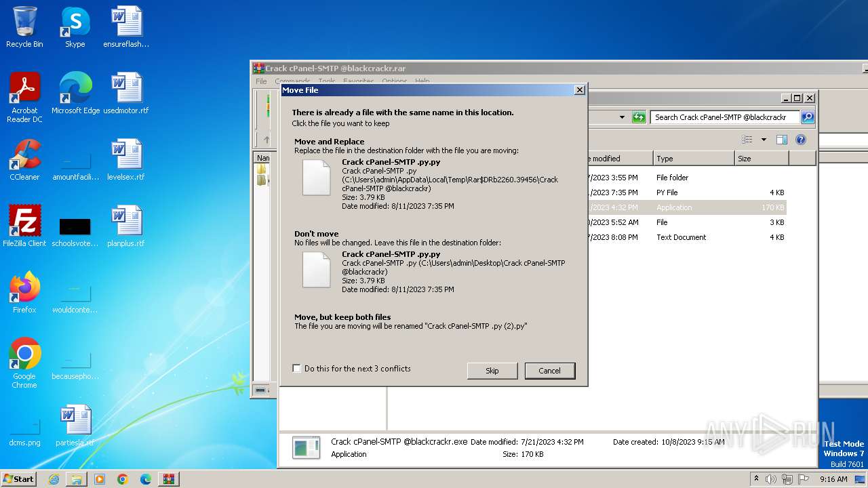
Task: Click taskbar clock 9:16 AM
Action: tap(833, 479)
